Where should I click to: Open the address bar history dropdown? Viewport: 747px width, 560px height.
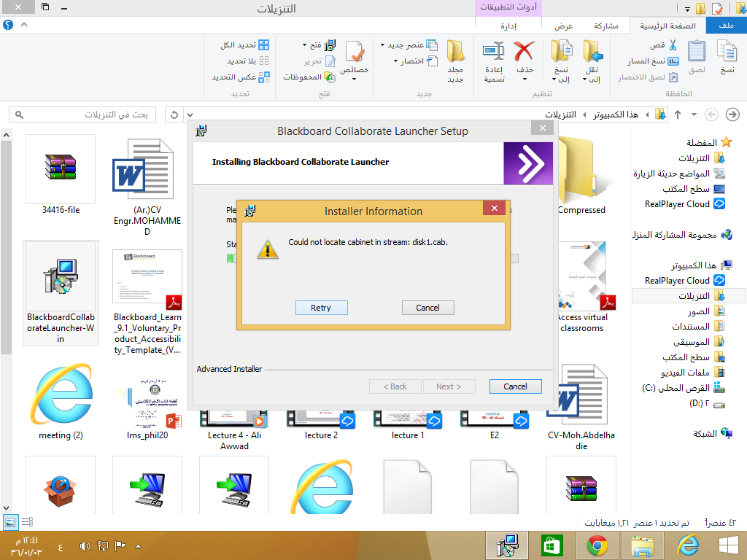(x=190, y=114)
